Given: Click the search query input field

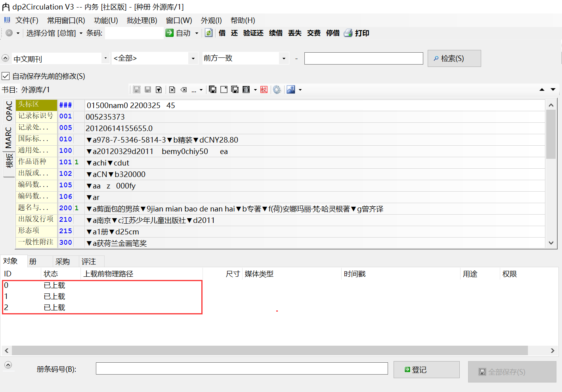Looking at the screenshot, I should tap(363, 58).
